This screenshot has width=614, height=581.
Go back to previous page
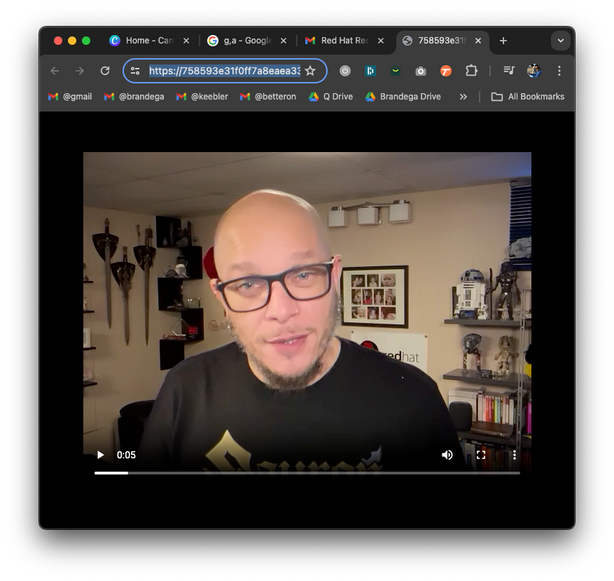[x=55, y=71]
